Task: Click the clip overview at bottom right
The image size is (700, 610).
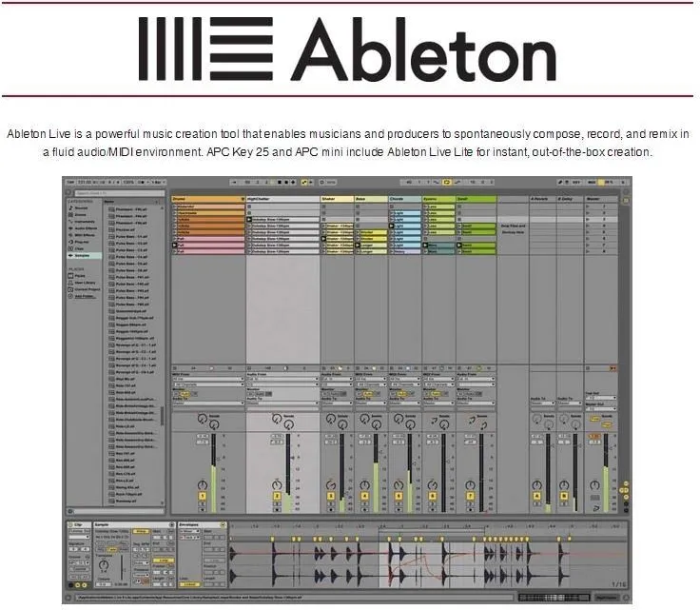Action: point(553,598)
